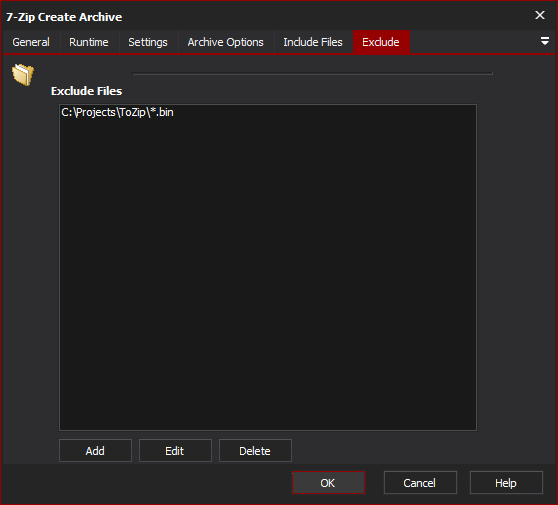Open the tab list dropdown arrow

pyautogui.click(x=544, y=41)
